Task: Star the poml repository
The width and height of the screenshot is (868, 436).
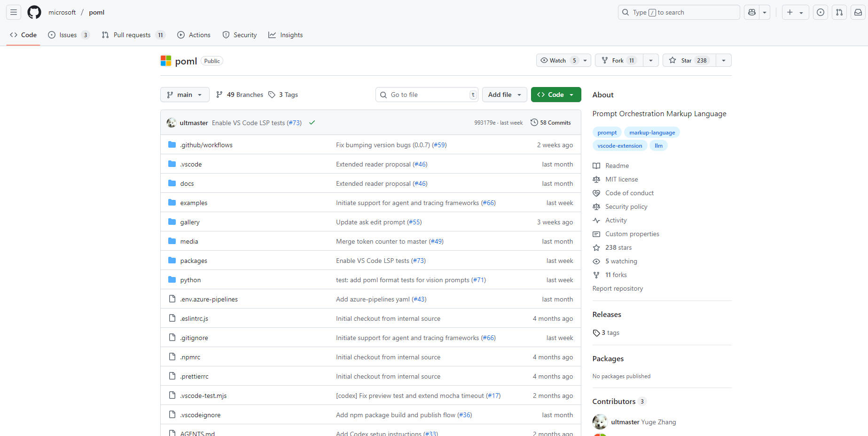Action: click(689, 60)
